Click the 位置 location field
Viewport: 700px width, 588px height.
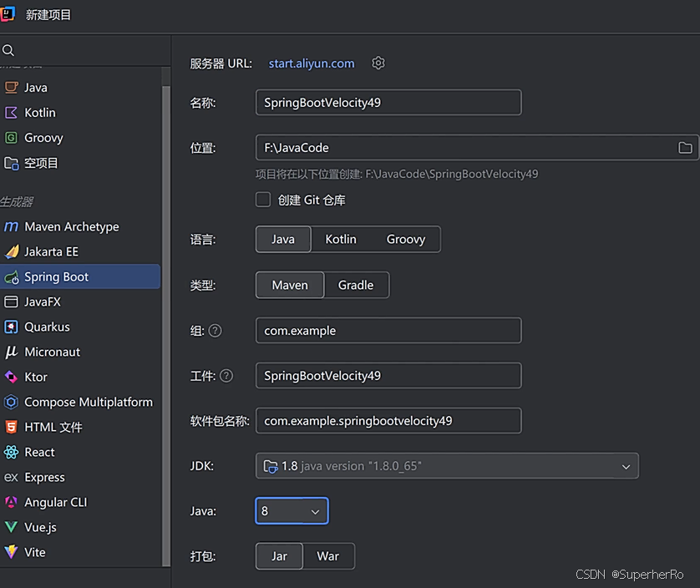pyautogui.click(x=477, y=147)
